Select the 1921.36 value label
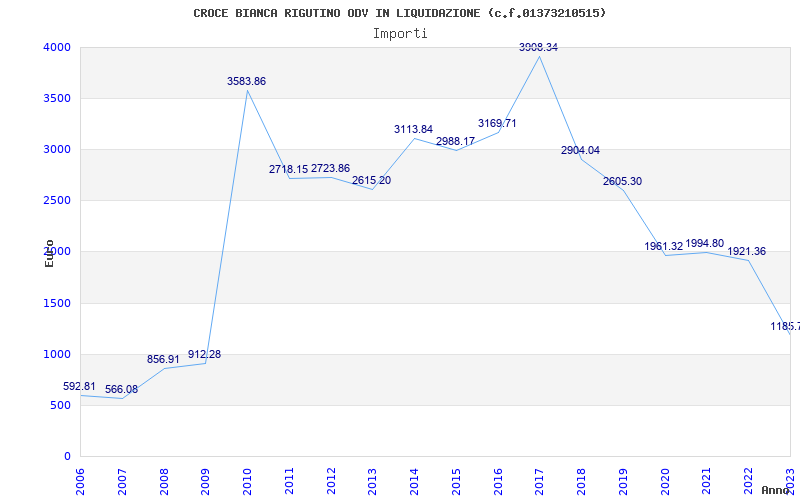Image resolution: width=800 pixels, height=500 pixels. pos(746,252)
